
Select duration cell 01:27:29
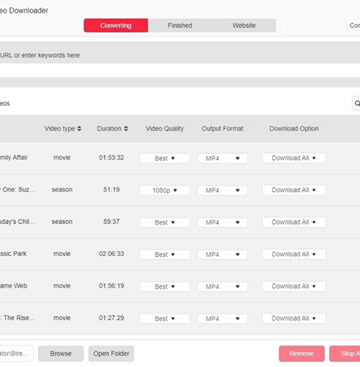coord(111,318)
